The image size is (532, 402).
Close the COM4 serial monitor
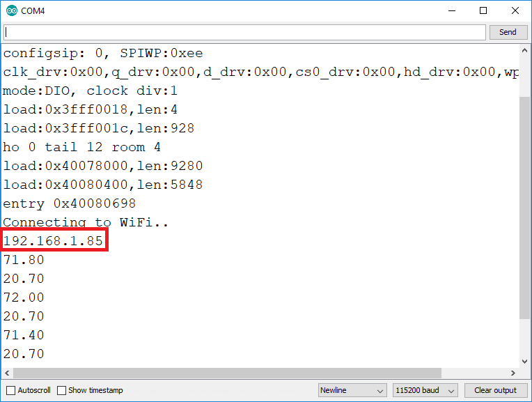(515, 10)
